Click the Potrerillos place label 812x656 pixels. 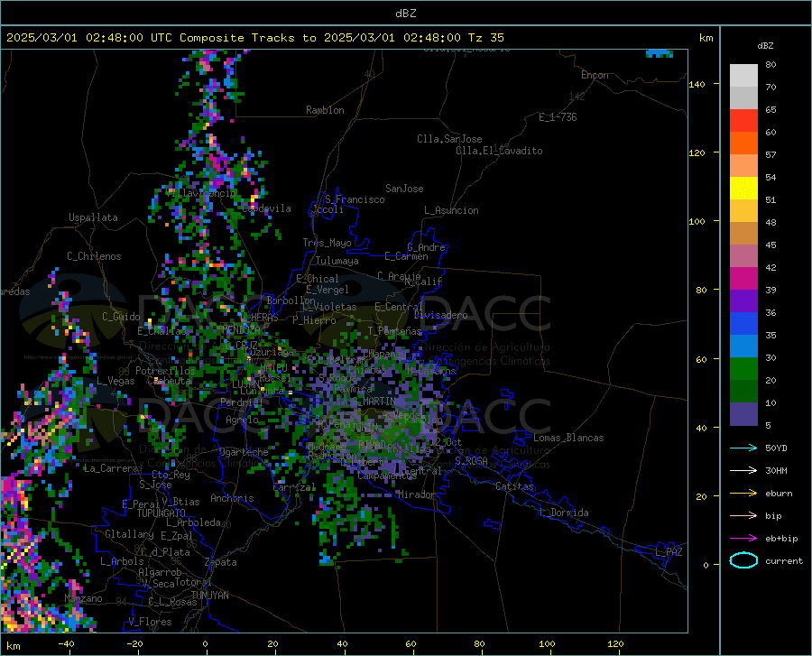(x=165, y=370)
